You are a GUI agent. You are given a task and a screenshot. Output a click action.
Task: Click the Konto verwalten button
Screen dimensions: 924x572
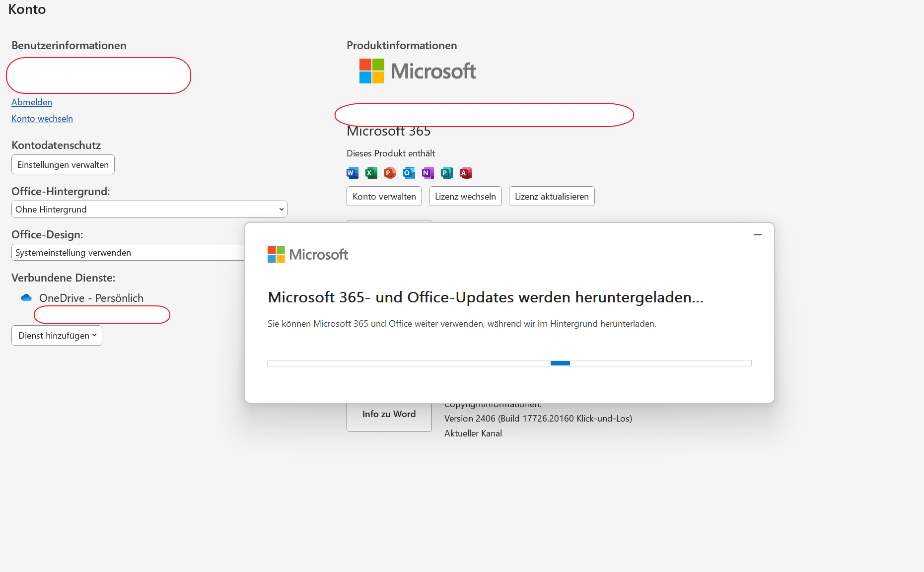pyautogui.click(x=384, y=197)
